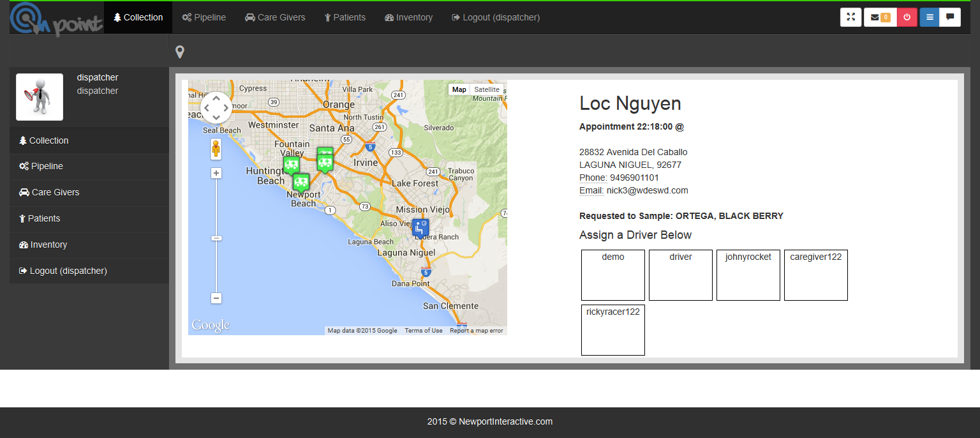Viewport: 980px width, 438px height.
Task: Click the blue patient waiting marker
Action: (x=420, y=228)
